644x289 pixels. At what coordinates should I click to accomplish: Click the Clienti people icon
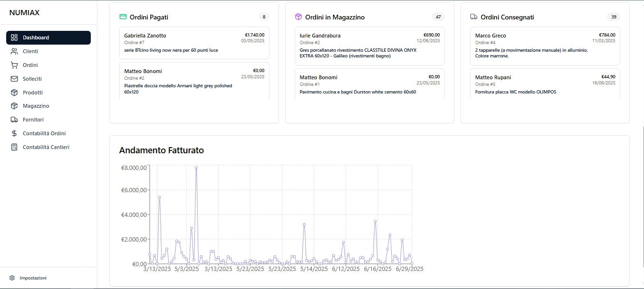(x=14, y=51)
